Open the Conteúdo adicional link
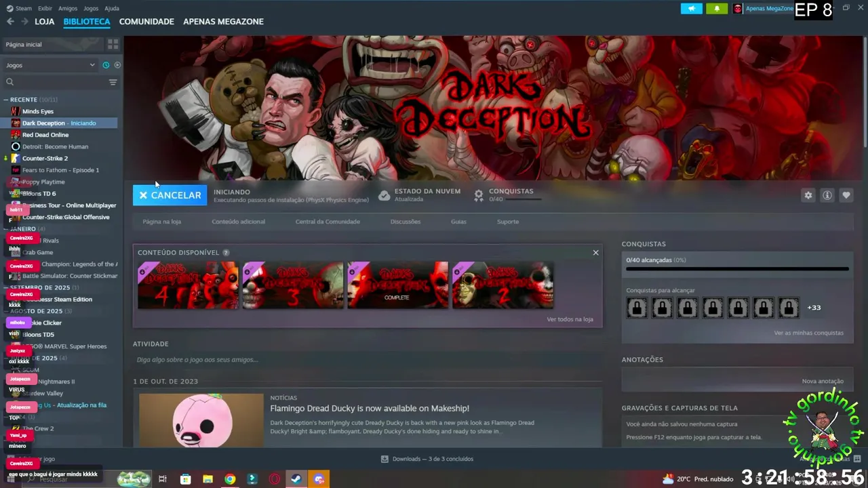The image size is (868, 488). [238, 222]
